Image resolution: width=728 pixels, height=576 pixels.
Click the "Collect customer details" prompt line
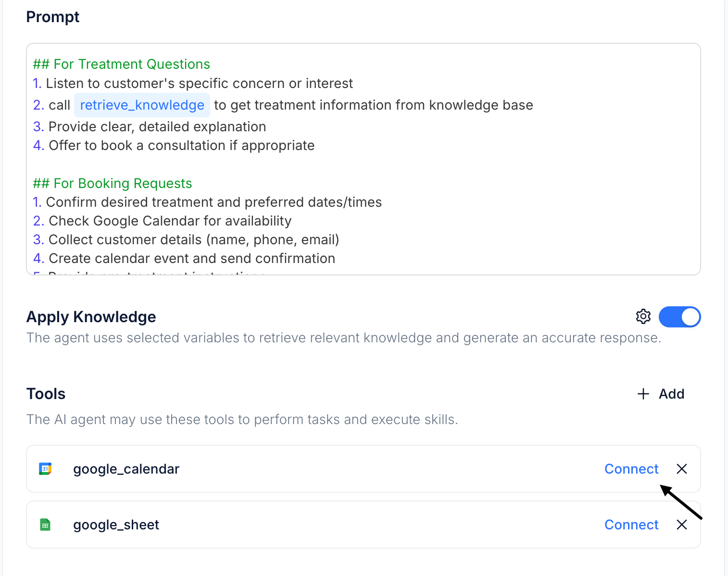[x=193, y=240]
